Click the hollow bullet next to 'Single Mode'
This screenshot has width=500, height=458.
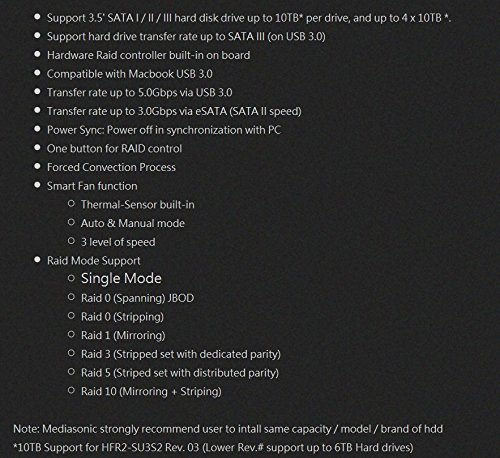(x=71, y=278)
